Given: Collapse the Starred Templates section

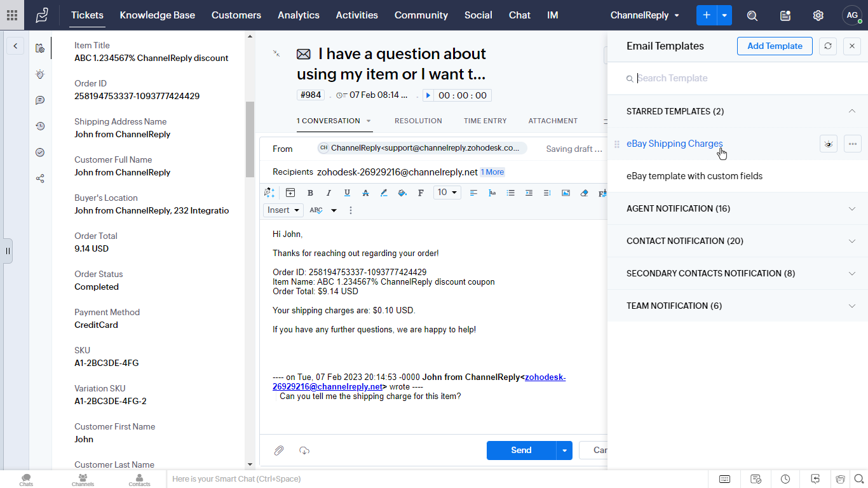Looking at the screenshot, I should (852, 111).
